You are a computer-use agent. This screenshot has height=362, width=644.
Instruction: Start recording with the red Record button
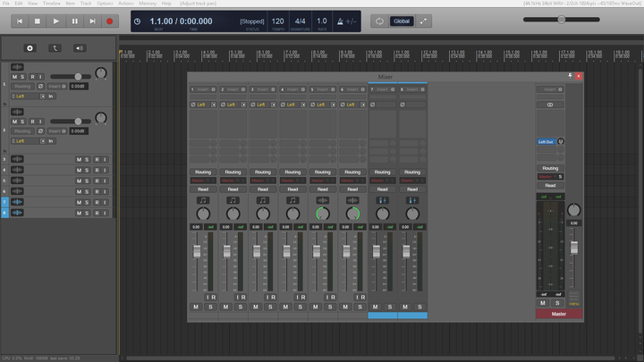tap(110, 21)
